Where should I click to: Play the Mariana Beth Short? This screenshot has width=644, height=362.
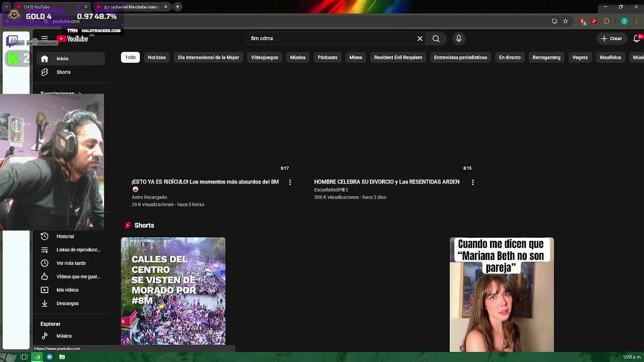[502, 295]
